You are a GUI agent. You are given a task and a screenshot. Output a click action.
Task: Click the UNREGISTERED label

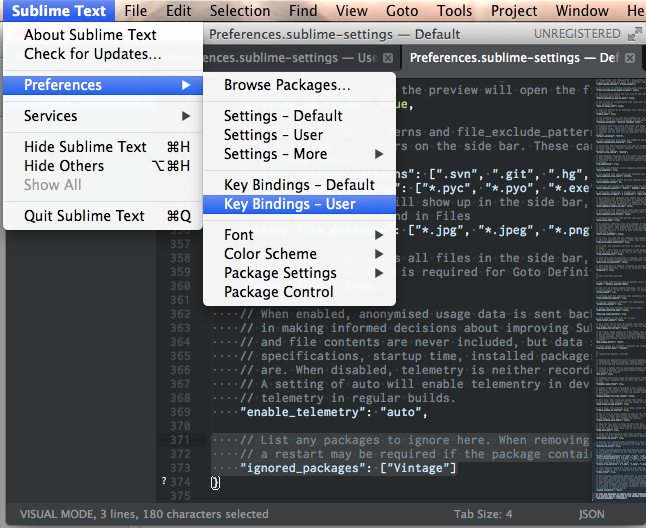click(x=577, y=34)
